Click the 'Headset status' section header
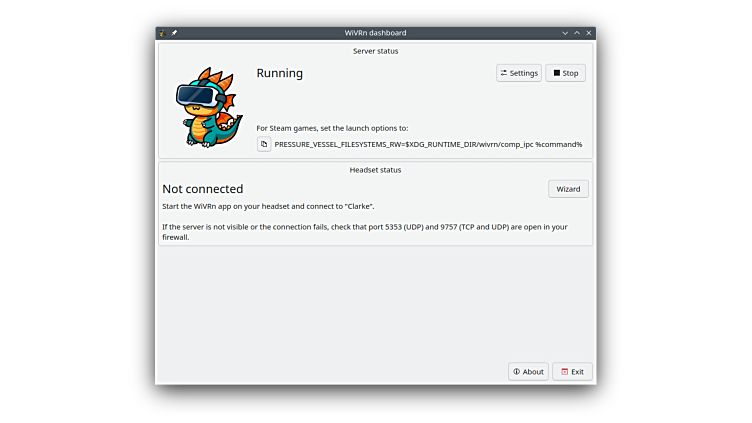This screenshot has height=423, width=752. (x=375, y=170)
